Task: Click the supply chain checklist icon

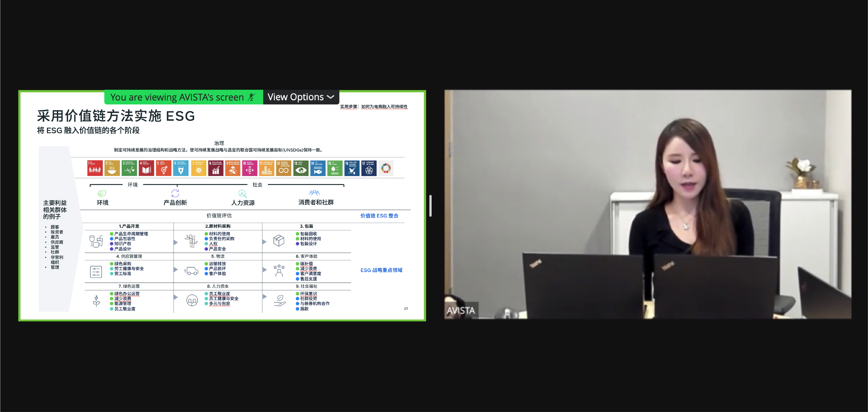Action: (x=96, y=271)
